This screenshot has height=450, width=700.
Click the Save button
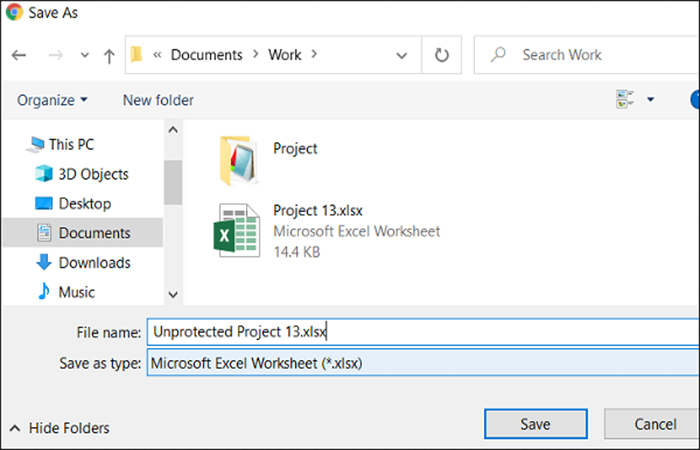(535, 424)
